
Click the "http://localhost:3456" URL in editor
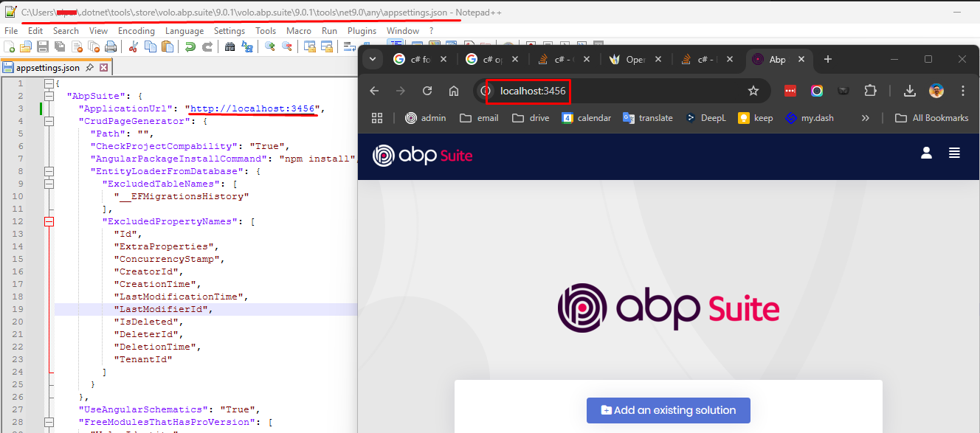click(252, 108)
